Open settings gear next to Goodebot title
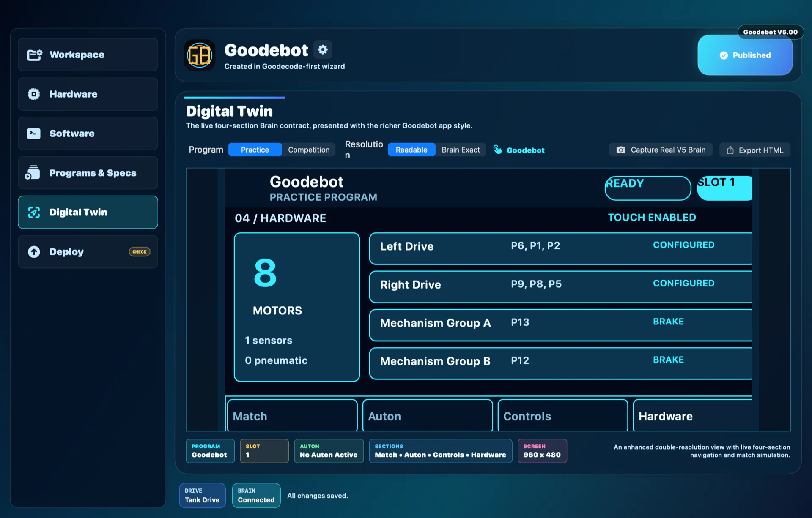 [x=323, y=50]
